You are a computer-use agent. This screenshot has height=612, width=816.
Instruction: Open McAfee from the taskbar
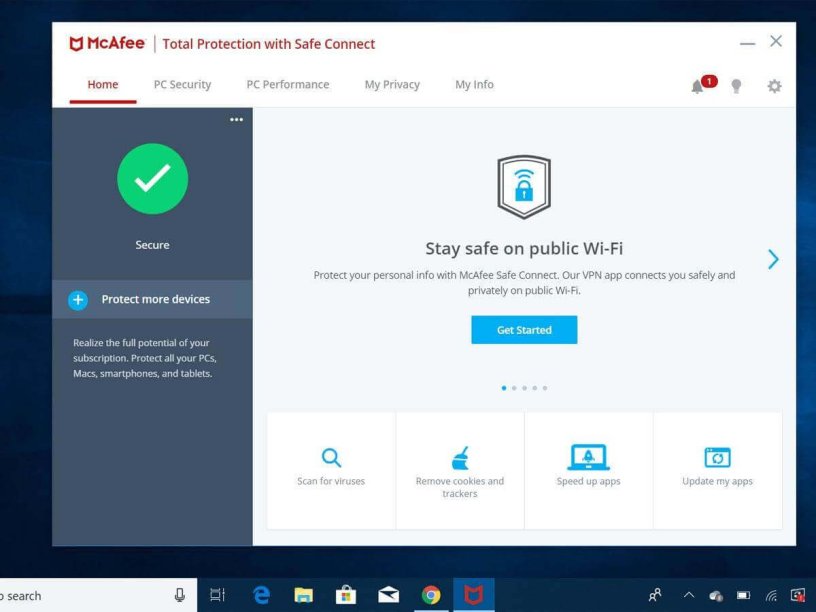473,593
